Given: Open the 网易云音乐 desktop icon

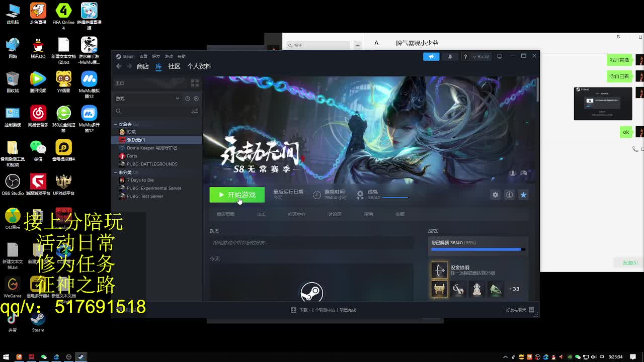Looking at the screenshot, I should pyautogui.click(x=38, y=116).
